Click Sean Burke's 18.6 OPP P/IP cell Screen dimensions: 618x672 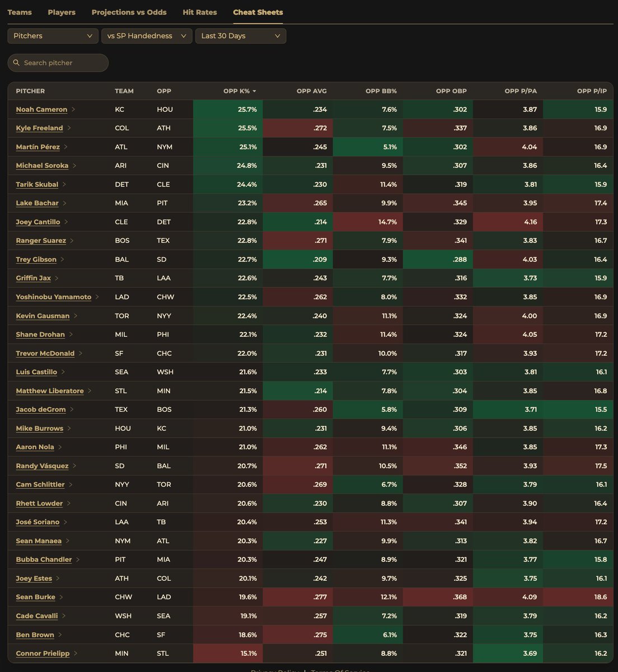click(578, 597)
